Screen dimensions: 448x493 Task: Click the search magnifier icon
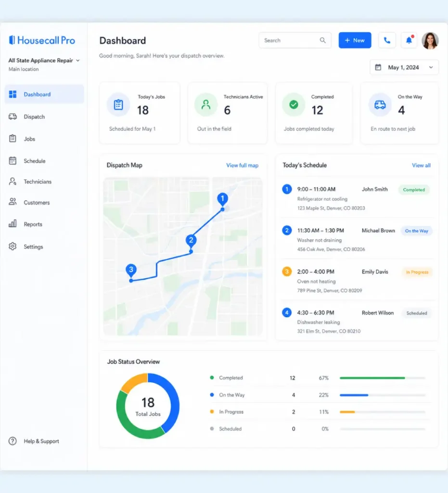click(323, 40)
